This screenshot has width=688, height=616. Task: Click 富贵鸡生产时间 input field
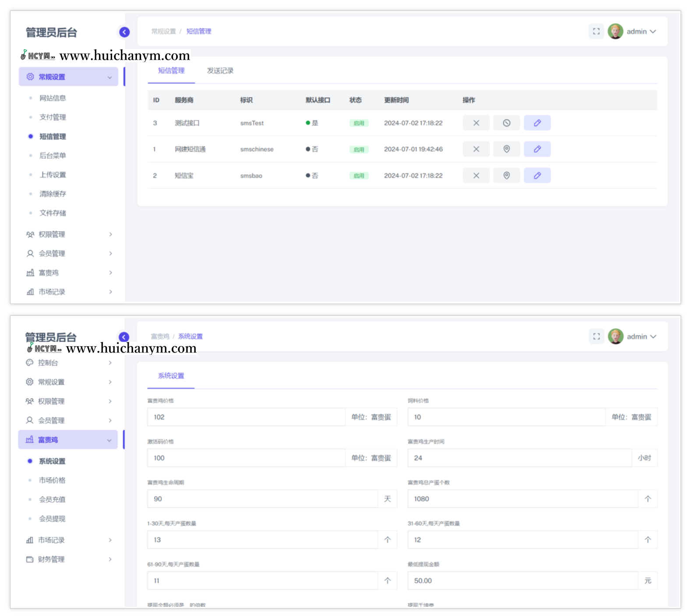click(520, 458)
